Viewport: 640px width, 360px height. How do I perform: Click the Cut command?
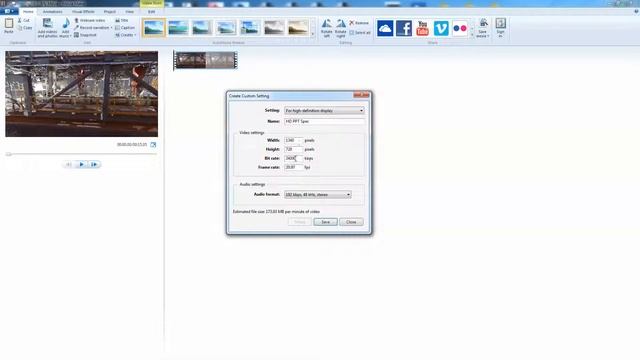pos(24,20)
